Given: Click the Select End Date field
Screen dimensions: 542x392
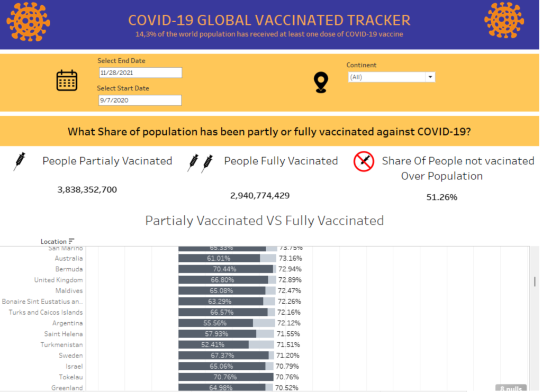Looking at the screenshot, I should pyautogui.click(x=140, y=73).
